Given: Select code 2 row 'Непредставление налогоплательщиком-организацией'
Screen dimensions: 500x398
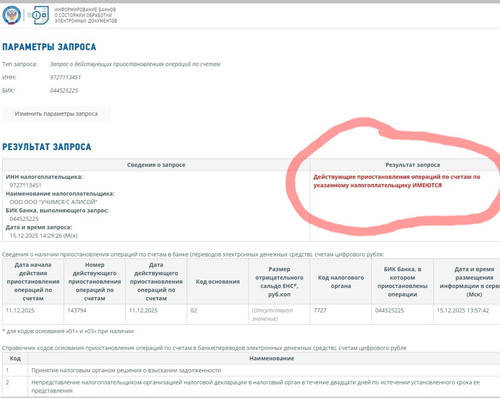Looking at the screenshot, I should click(x=250, y=386).
